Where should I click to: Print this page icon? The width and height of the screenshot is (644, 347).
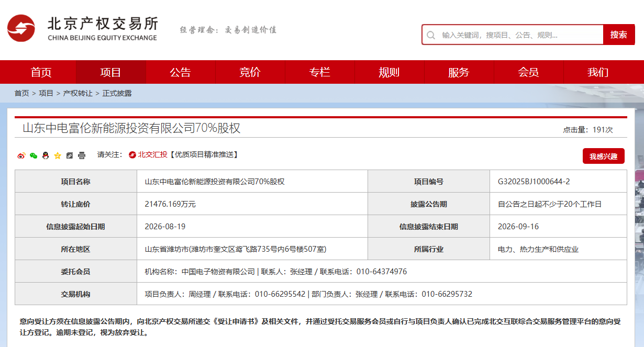pos(82,155)
